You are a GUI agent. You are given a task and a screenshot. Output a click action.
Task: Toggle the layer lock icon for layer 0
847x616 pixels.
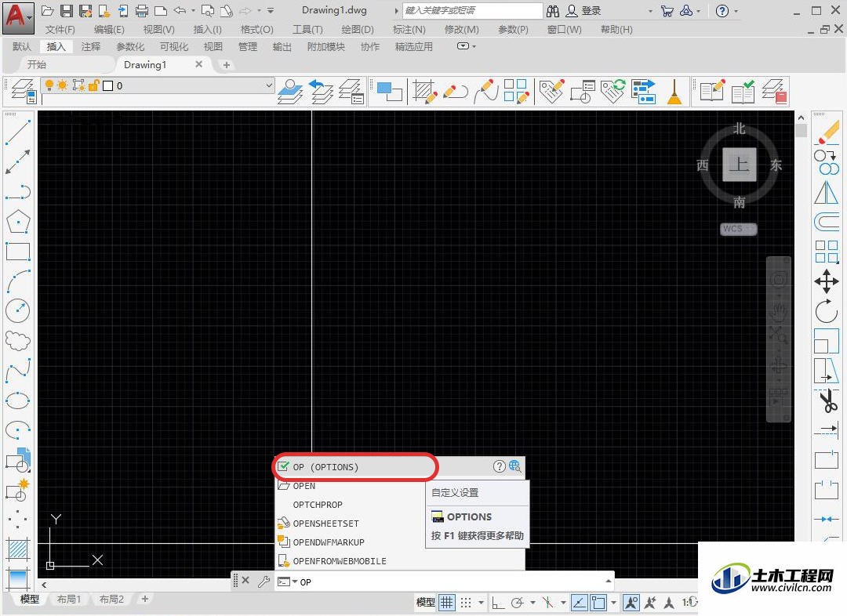pyautogui.click(x=93, y=85)
